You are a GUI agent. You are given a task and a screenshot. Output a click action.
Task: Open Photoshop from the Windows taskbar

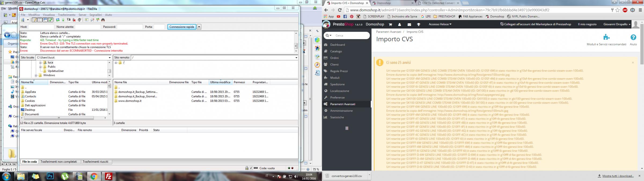[50, 176]
